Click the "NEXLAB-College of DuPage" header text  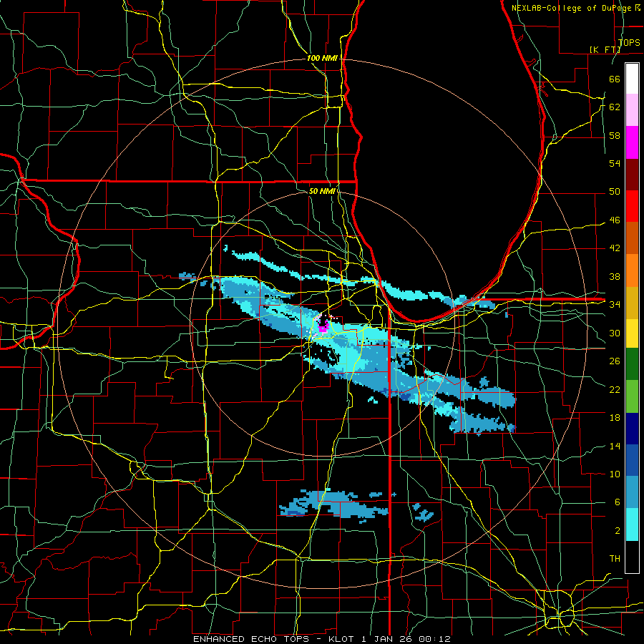point(571,8)
